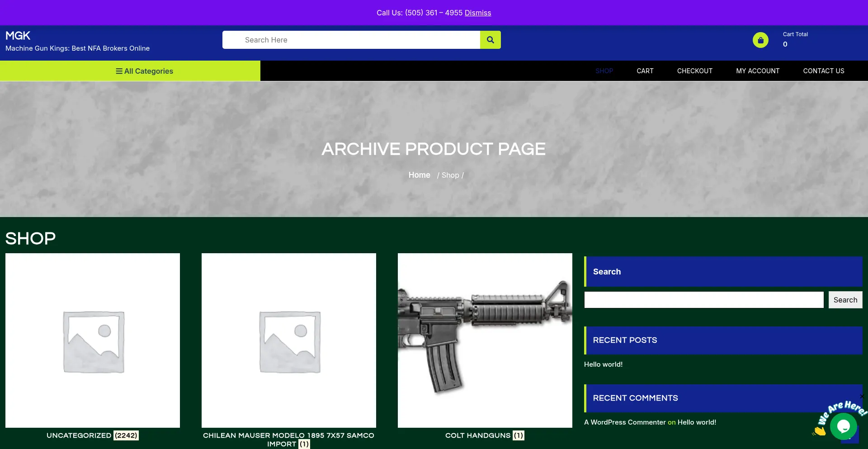Image resolution: width=868 pixels, height=449 pixels.
Task: Focus the 'Search Here' header field
Action: (351, 40)
